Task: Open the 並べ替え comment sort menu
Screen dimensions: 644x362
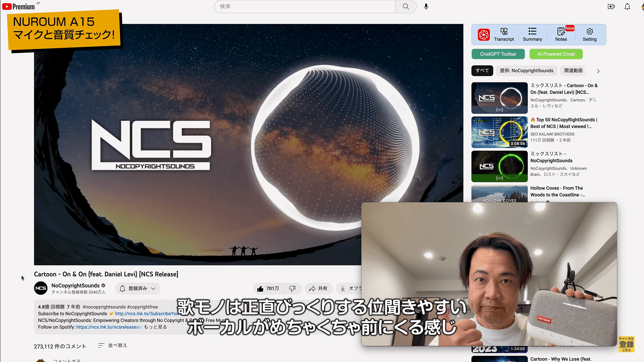Action: tap(113, 346)
